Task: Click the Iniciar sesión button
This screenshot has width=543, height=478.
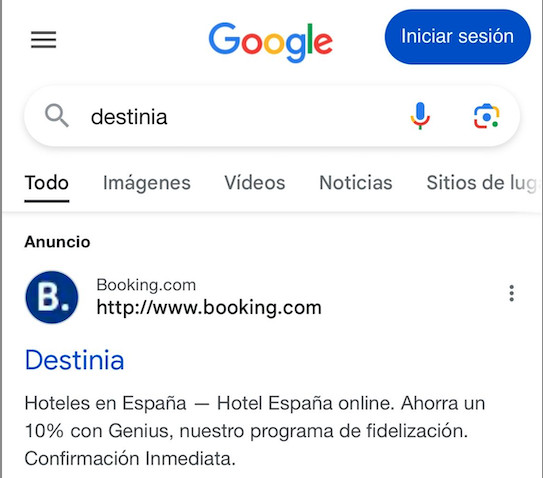Action: pos(457,37)
